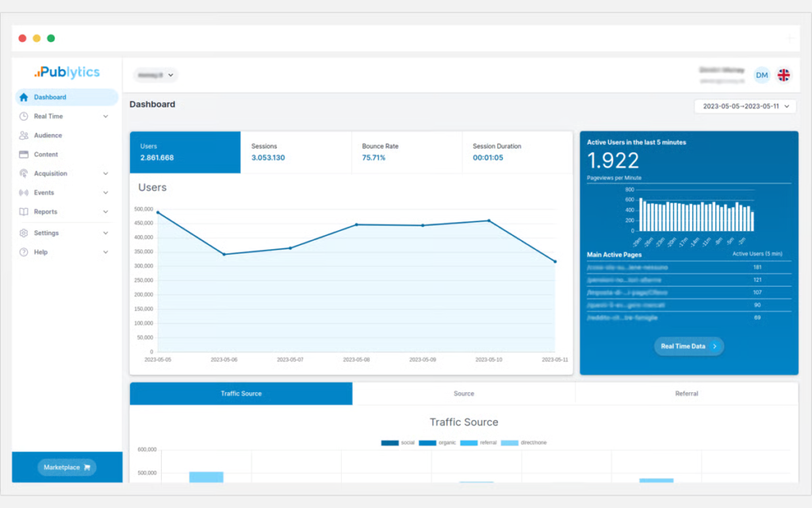Select the Sessions metric tab

[297, 152]
